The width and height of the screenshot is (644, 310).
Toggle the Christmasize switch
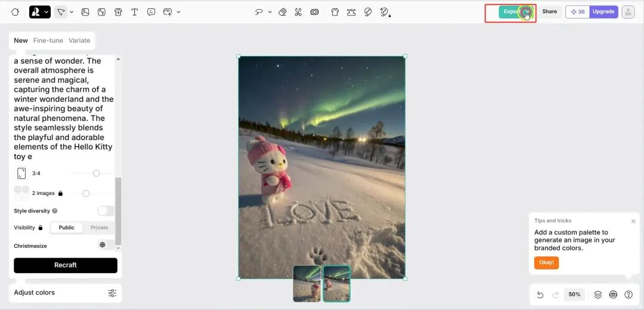click(106, 244)
